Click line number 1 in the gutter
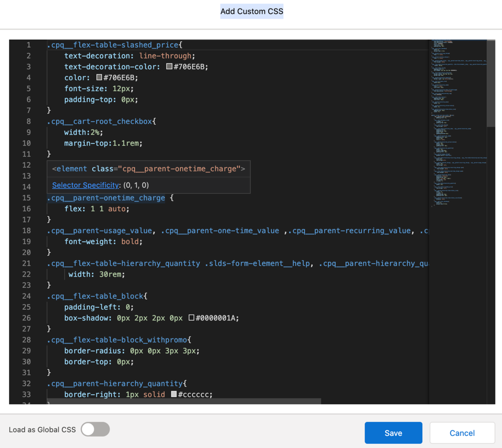This screenshot has height=448, width=502. click(x=29, y=45)
